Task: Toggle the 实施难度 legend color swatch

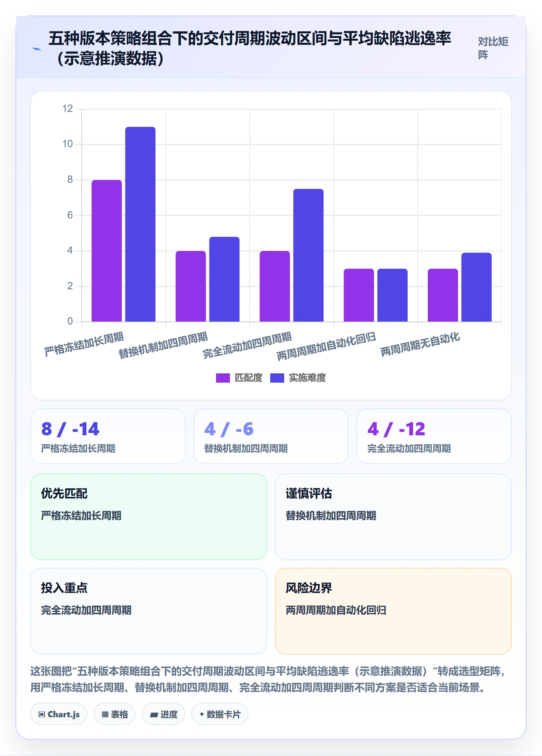Action: click(277, 378)
